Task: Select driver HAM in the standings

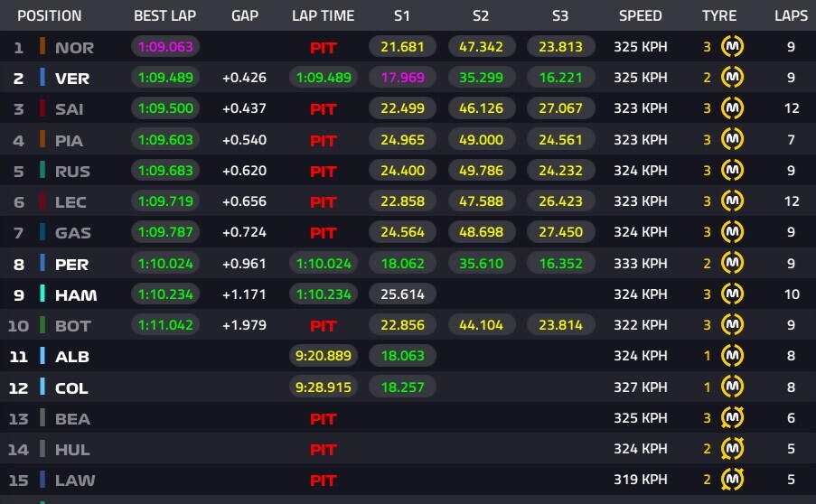Action: [x=76, y=295]
